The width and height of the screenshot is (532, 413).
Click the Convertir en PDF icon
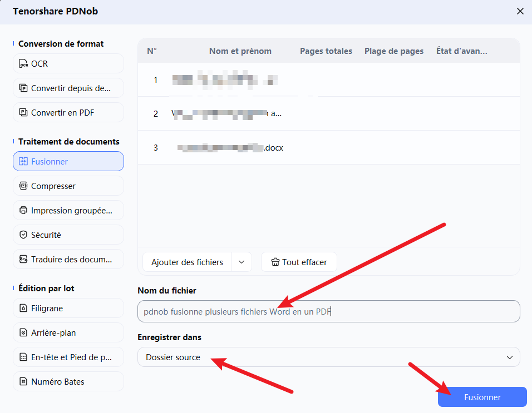(23, 112)
